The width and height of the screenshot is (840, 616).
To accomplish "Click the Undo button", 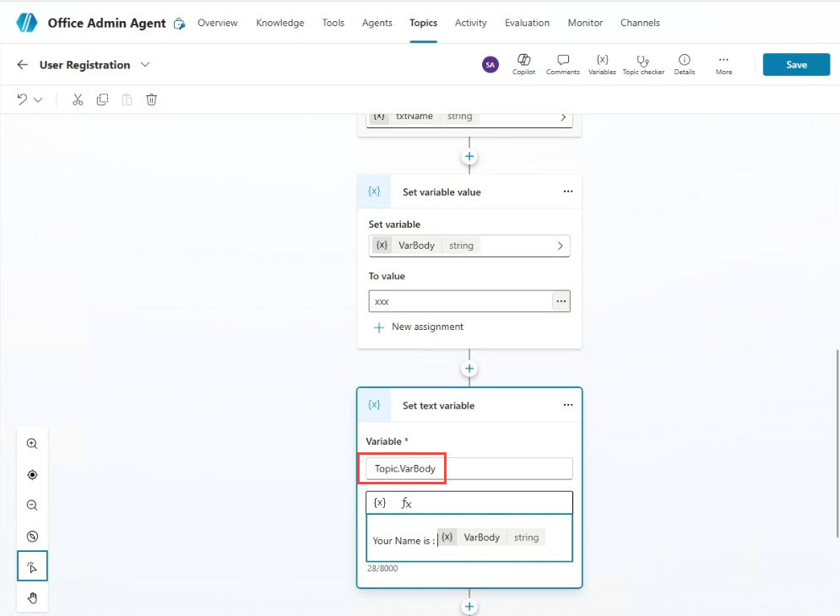I will click(x=22, y=100).
